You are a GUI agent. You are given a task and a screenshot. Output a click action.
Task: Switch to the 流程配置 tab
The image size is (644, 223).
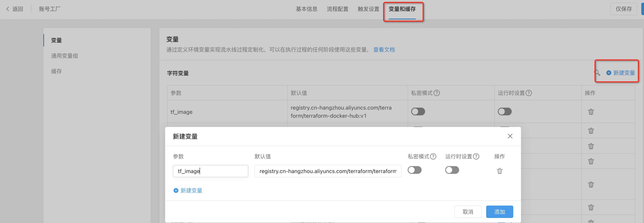coord(337,9)
